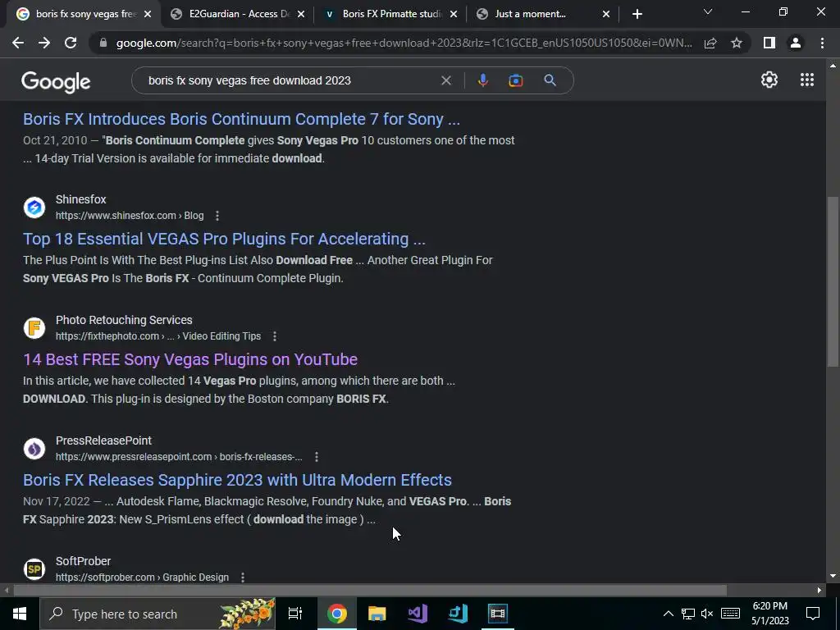Start voice search with the microphone
Image resolution: width=840 pixels, height=630 pixels.
point(482,80)
